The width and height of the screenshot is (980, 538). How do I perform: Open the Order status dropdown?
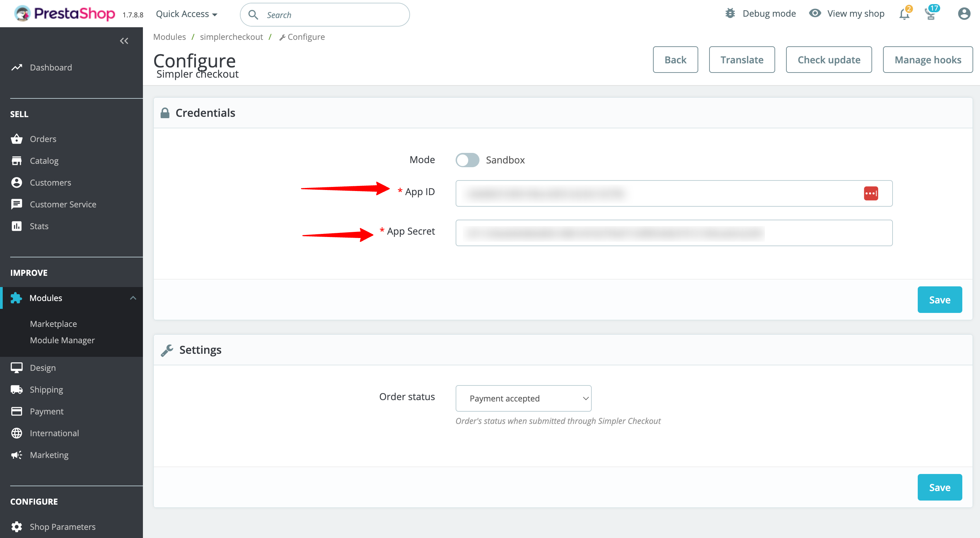(523, 398)
